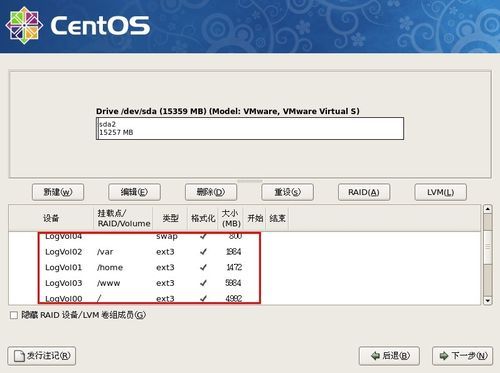Click the Drive /dev/sda label text
Screen dimensions: 500x373
click(228, 111)
